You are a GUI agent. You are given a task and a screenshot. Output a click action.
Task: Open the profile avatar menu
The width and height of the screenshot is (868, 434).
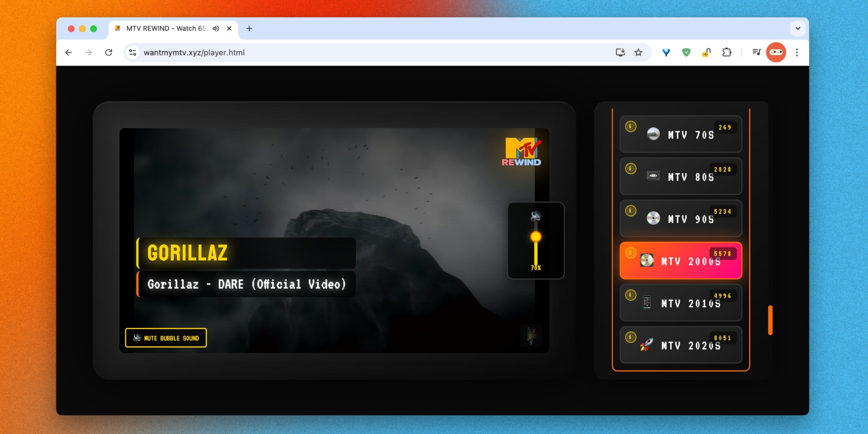[x=776, y=52]
